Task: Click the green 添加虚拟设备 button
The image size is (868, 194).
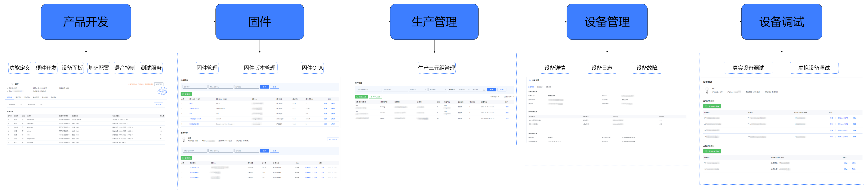Action: (x=712, y=151)
